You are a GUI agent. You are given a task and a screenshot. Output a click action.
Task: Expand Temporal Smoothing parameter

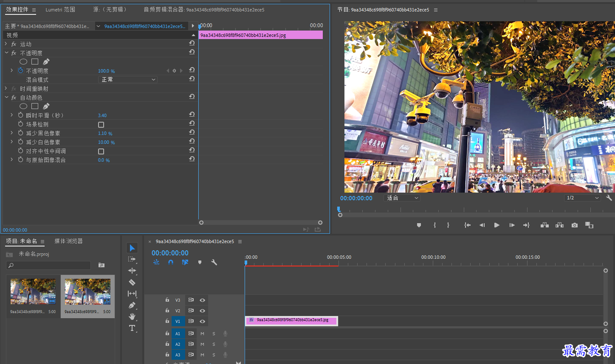coord(12,115)
